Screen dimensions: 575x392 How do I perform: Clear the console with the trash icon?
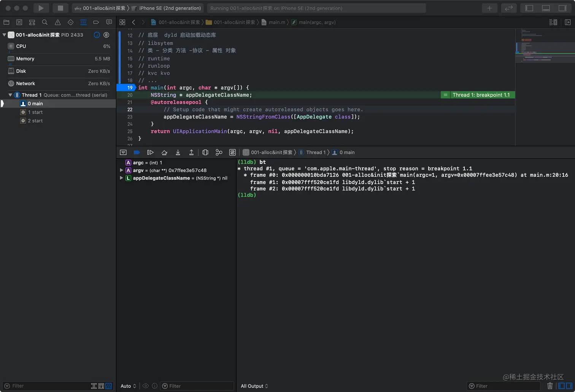click(x=550, y=386)
